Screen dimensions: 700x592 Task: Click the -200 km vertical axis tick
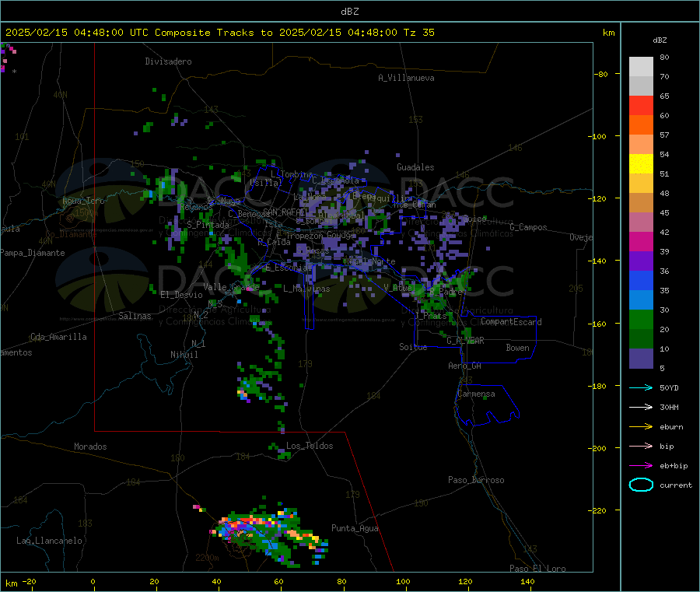click(x=600, y=448)
